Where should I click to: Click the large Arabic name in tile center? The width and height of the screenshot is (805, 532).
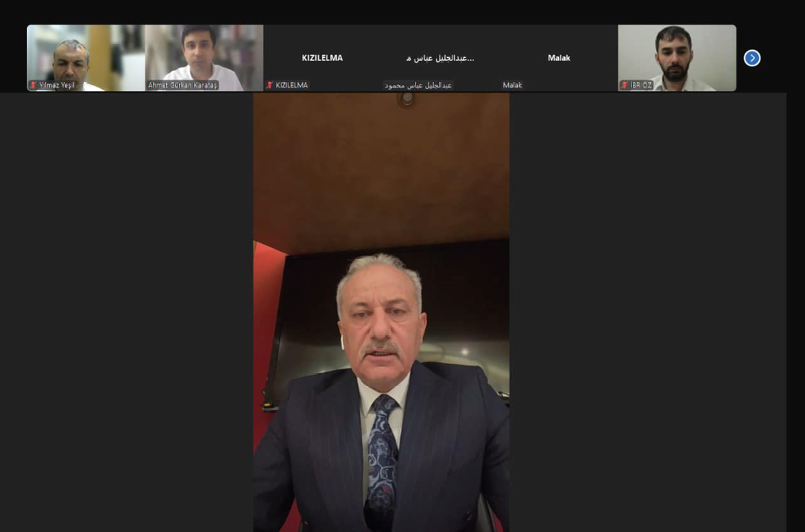point(440,58)
